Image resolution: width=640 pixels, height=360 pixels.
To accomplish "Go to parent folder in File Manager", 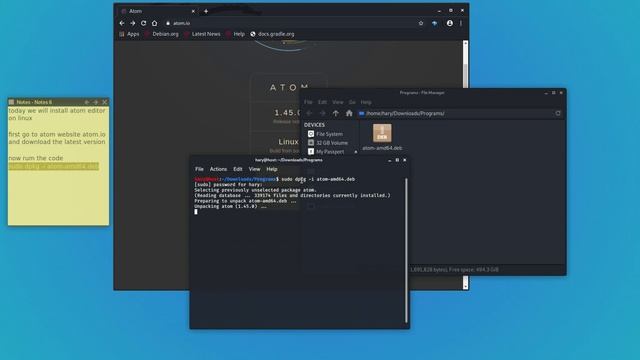I will click(336, 113).
